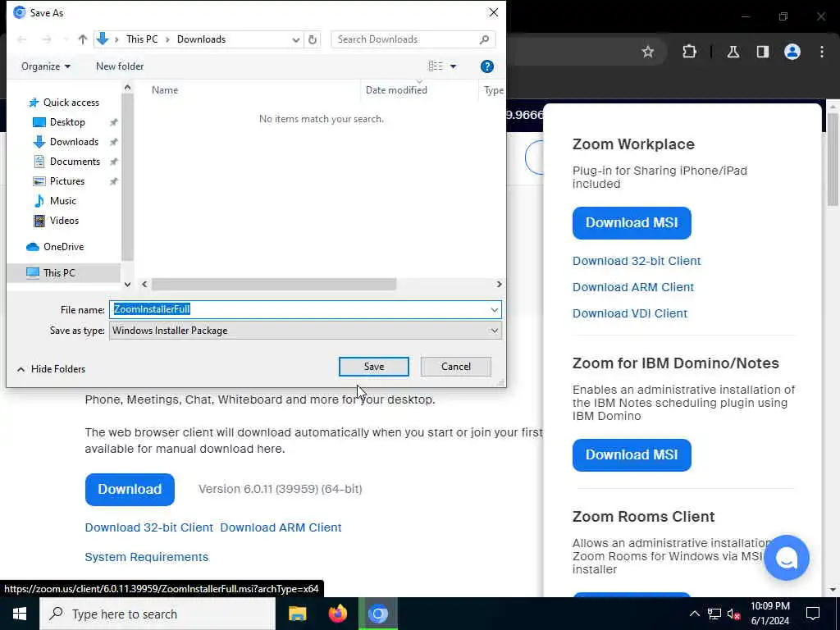Screen dimensions: 840x630
Task: Download MSI for Zoom Workplace
Action: point(632,223)
